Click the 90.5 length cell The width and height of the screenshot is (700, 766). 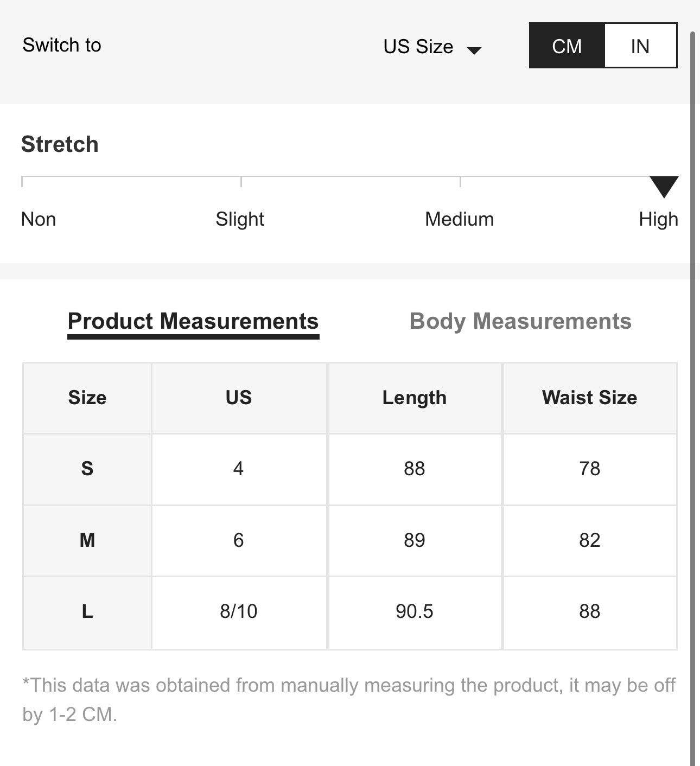[415, 611]
